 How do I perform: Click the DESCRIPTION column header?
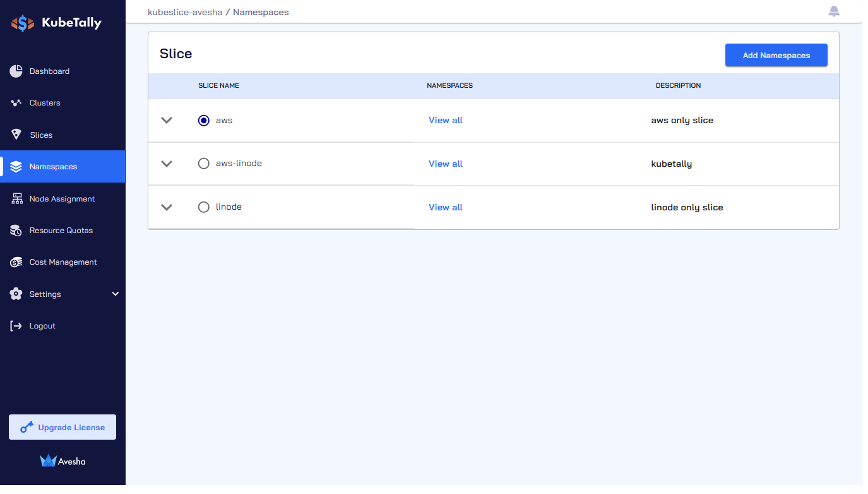(678, 85)
